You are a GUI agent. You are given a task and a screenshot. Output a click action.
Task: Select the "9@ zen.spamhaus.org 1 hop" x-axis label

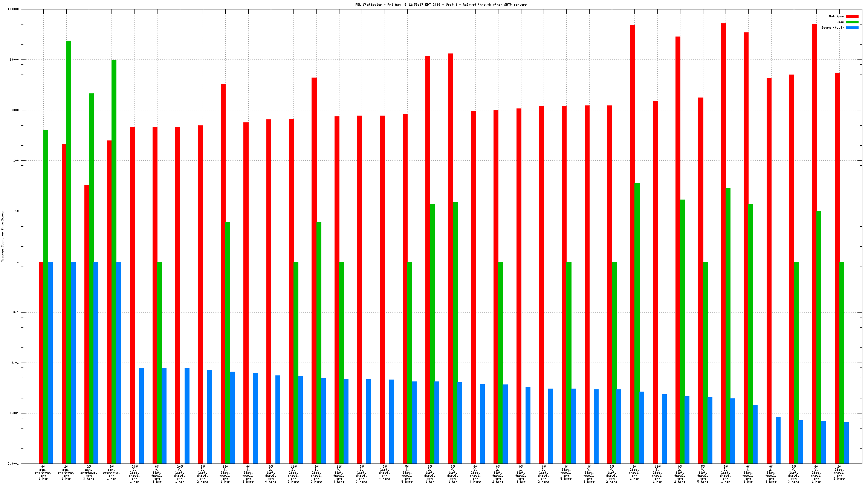(43, 473)
